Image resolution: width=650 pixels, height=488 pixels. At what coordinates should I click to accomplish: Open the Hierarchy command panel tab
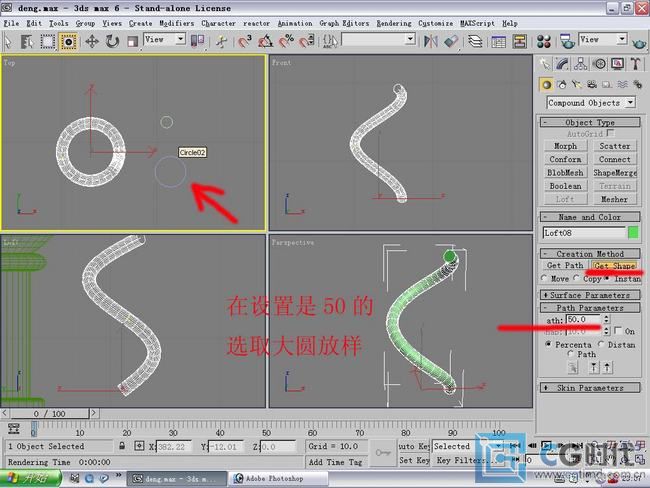583,64
